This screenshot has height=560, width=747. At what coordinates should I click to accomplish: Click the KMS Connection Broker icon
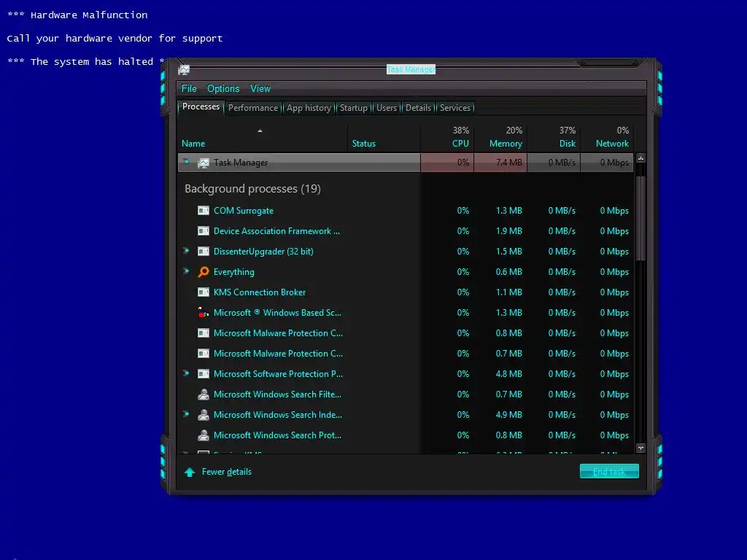(204, 292)
